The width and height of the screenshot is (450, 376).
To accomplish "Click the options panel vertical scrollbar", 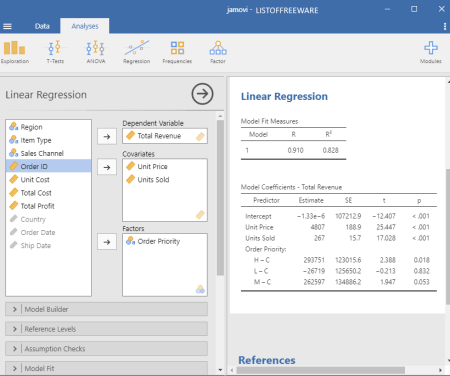I will tap(220, 198).
